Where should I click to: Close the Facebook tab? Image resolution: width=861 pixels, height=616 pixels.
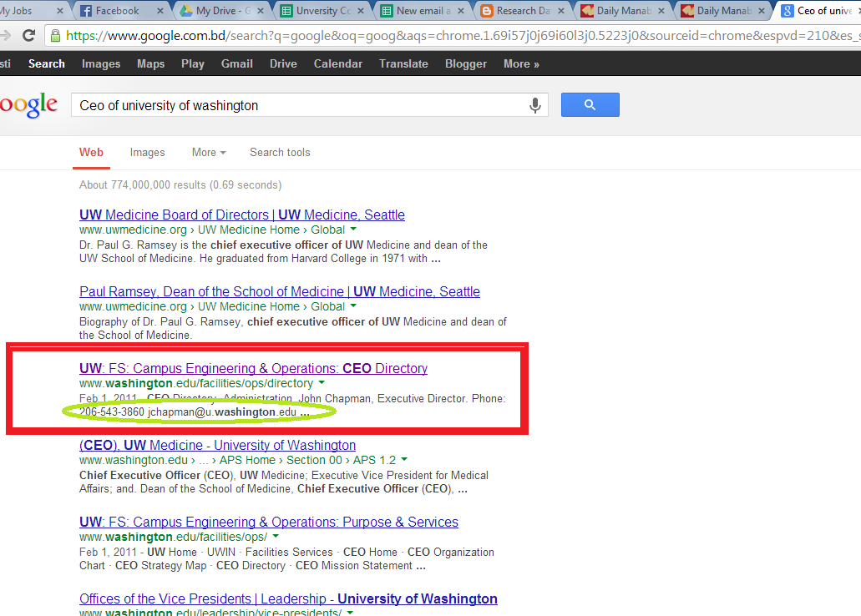160,10
